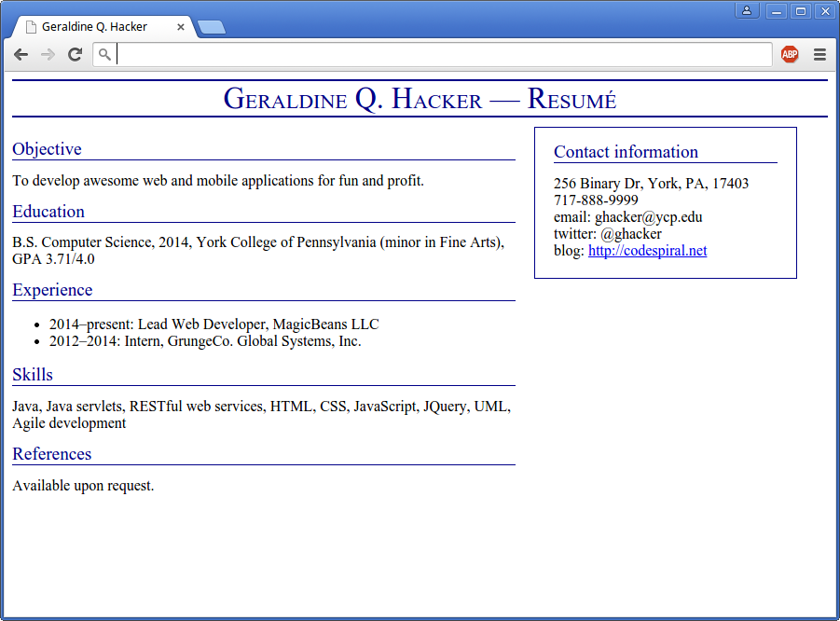This screenshot has width=840, height=621.
Task: Close the Geraldine Q. Hacker tab
Action: tap(181, 27)
